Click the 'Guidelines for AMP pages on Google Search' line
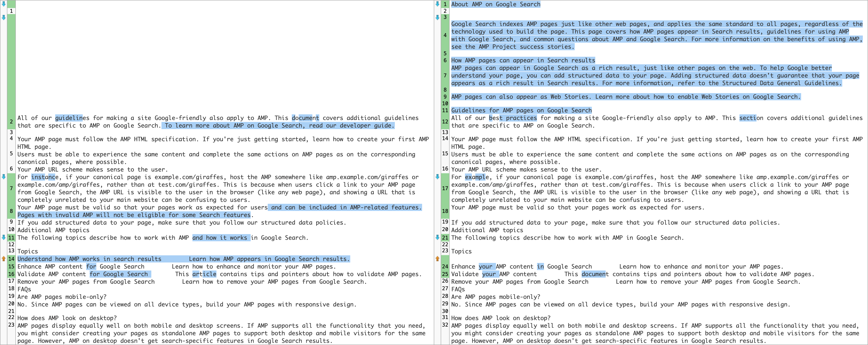The height and width of the screenshot is (345, 868). coord(521,110)
